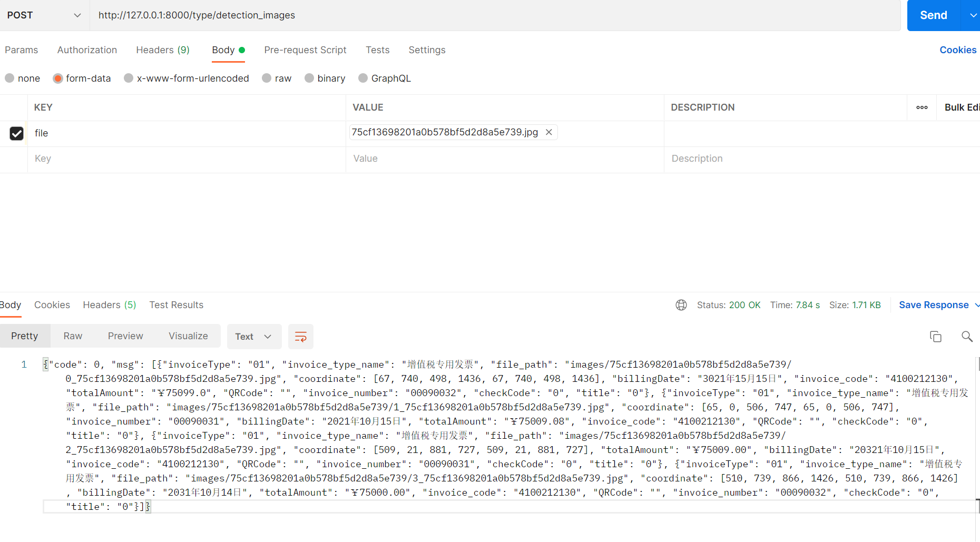Toggle the line wrap icon

coord(301,337)
